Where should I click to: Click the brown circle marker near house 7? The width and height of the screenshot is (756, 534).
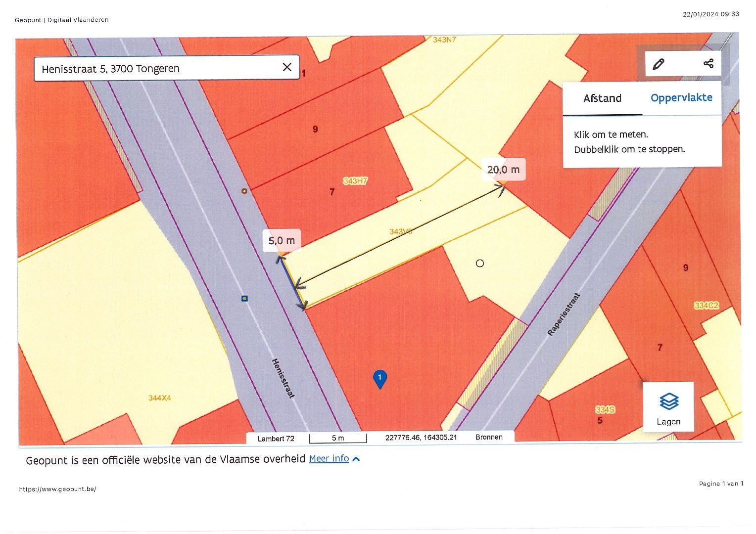(x=244, y=191)
